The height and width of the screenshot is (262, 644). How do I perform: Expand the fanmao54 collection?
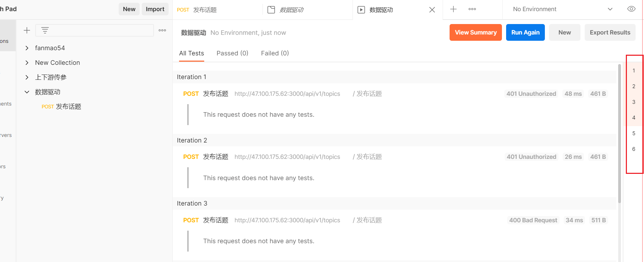tap(27, 48)
